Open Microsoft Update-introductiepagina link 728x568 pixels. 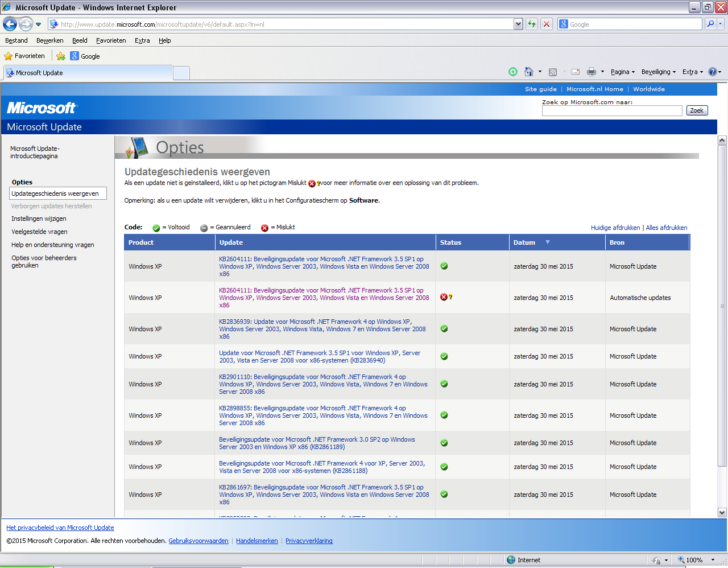[35, 152]
